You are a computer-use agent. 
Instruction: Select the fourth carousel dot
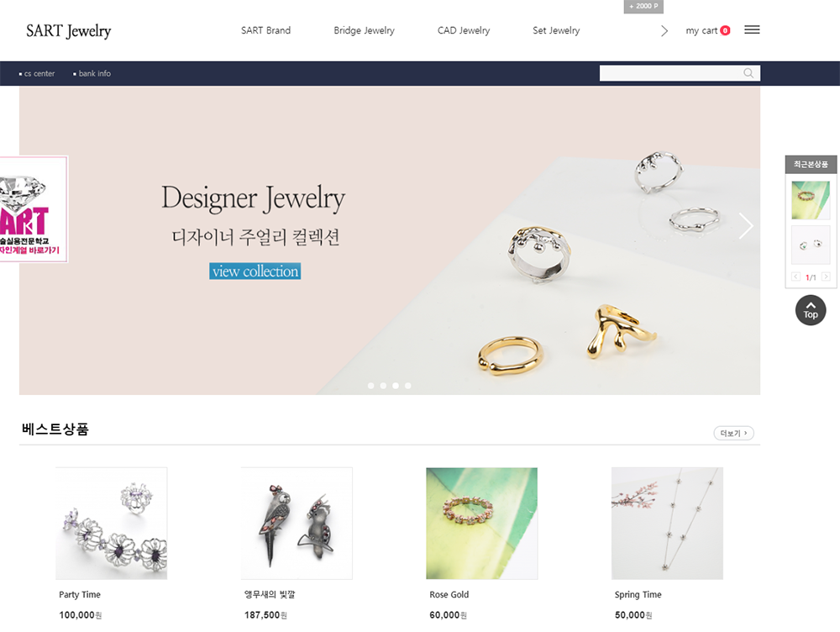click(x=407, y=386)
